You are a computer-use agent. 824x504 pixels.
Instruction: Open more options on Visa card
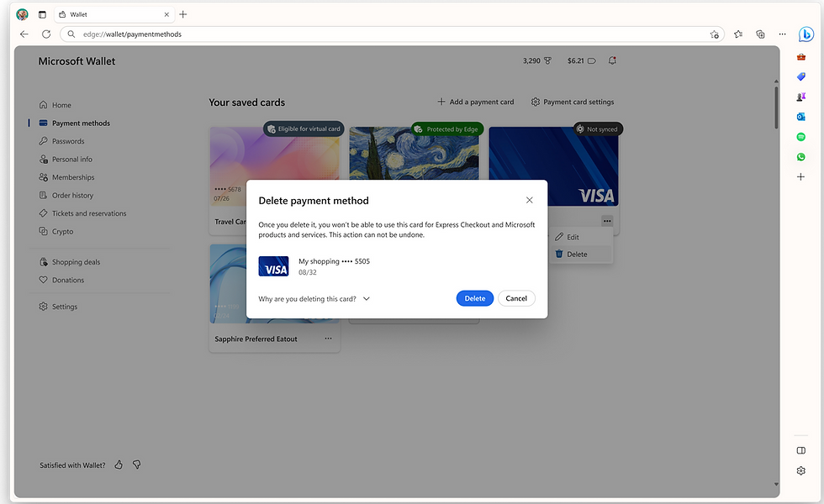coord(607,221)
